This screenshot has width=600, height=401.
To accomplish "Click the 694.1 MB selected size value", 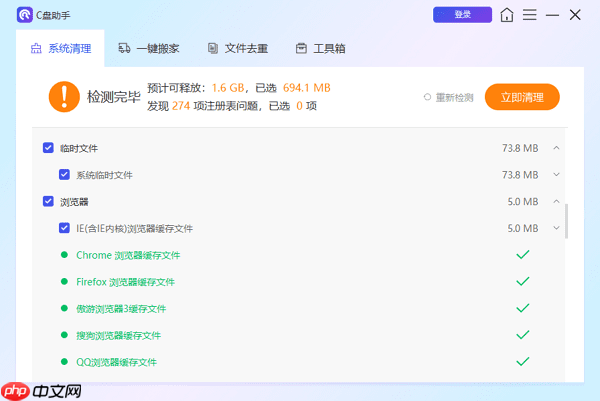I will click(x=307, y=88).
